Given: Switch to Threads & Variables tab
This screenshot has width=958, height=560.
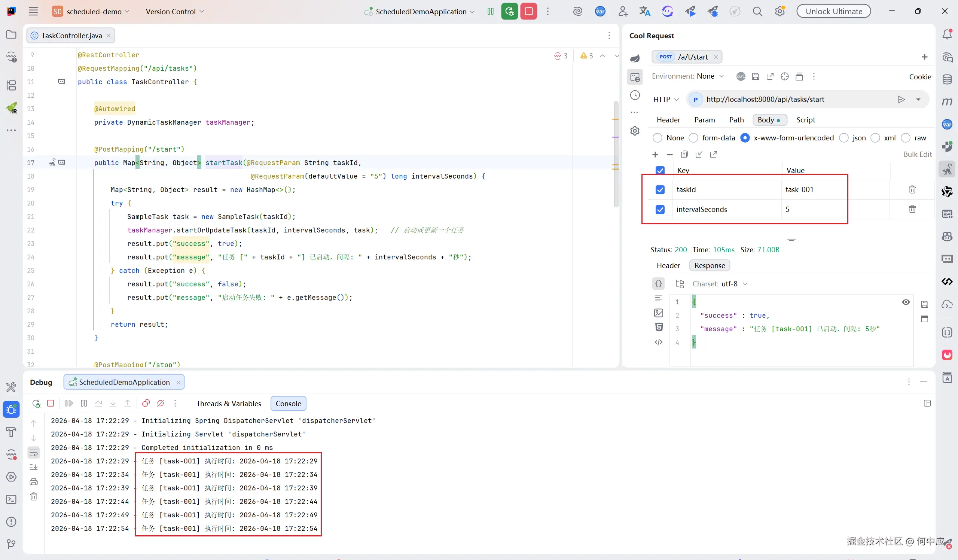Looking at the screenshot, I should tap(229, 404).
